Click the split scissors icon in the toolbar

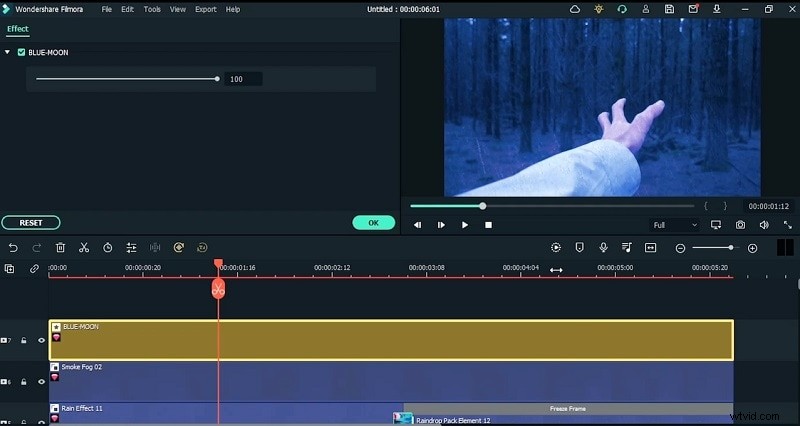84,247
